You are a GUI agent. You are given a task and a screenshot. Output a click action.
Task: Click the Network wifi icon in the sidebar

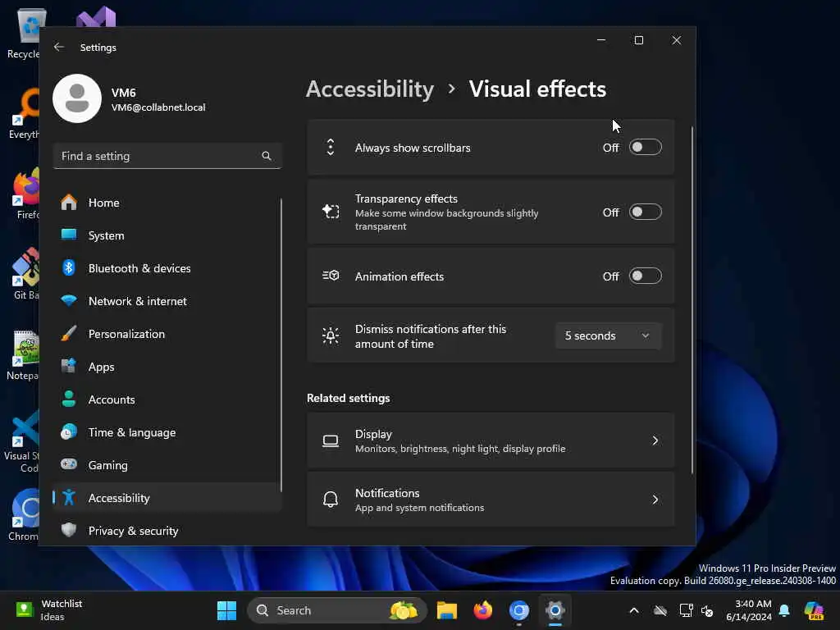pyautogui.click(x=69, y=300)
